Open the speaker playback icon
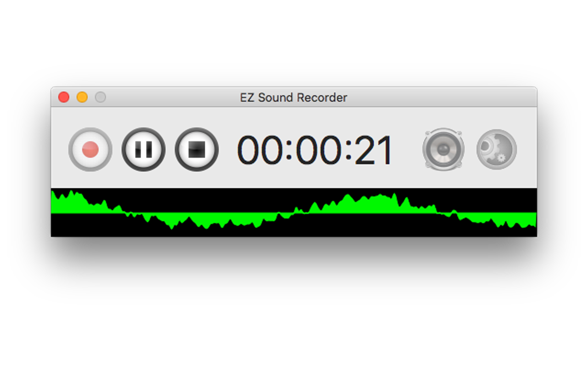 point(443,149)
